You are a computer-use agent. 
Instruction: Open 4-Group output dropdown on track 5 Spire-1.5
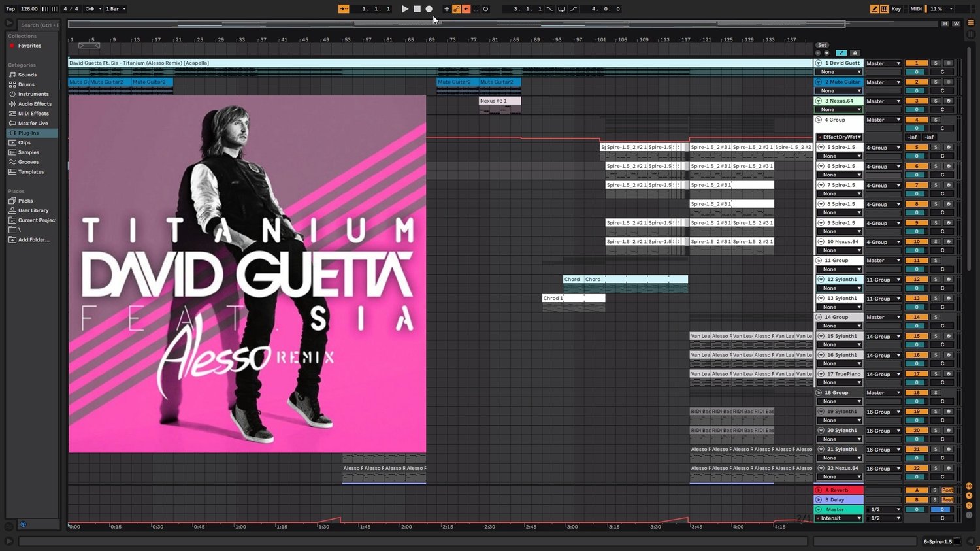(883, 148)
